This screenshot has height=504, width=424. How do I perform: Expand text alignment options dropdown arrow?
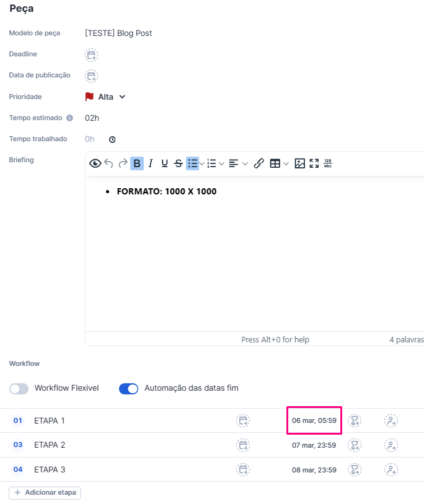245,164
